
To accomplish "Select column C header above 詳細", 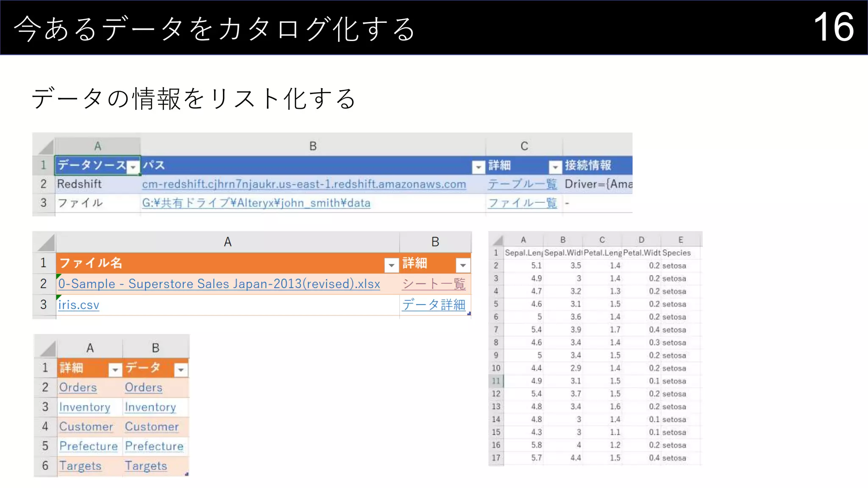I will coord(524,146).
